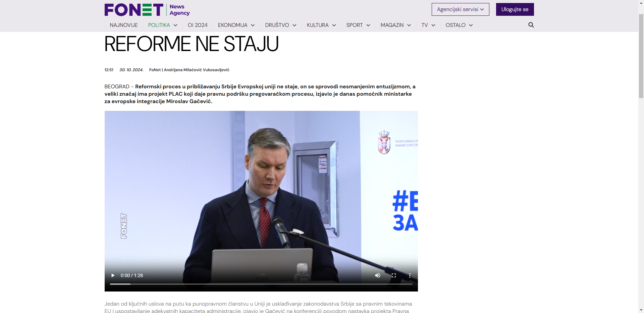Click the Ulogujte se button
This screenshot has width=644, height=313.
tap(515, 9)
